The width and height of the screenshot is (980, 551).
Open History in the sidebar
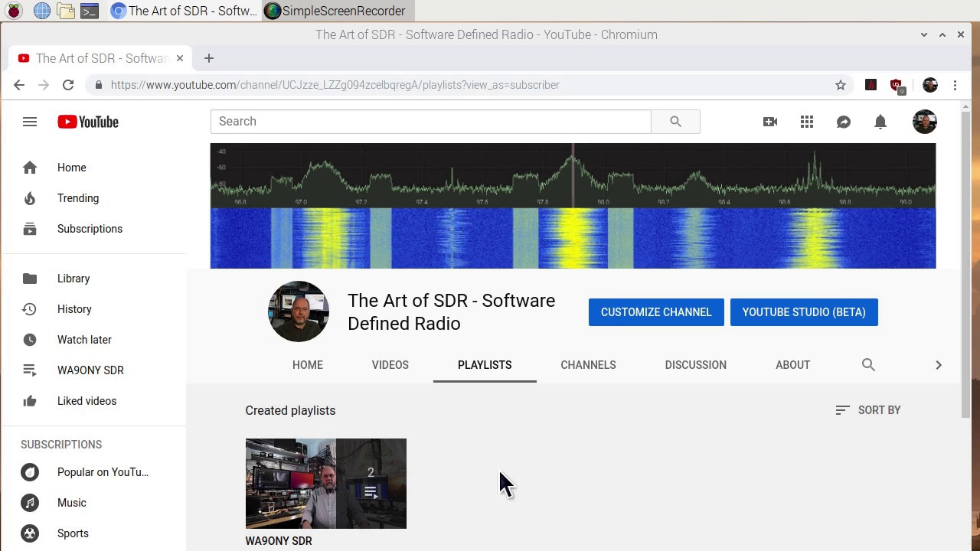click(x=93, y=309)
